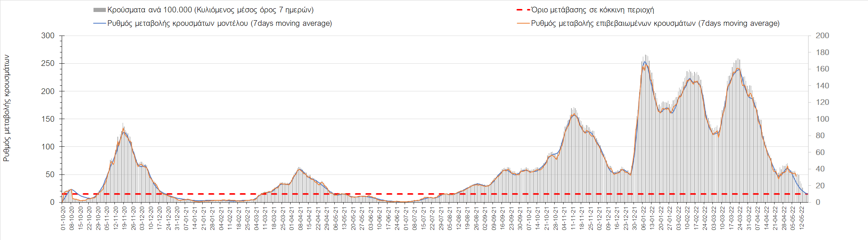Select legend label 'Ρυθμός μεταβολής επιβεβαιωμένων κρουσμάτων'

point(655,23)
